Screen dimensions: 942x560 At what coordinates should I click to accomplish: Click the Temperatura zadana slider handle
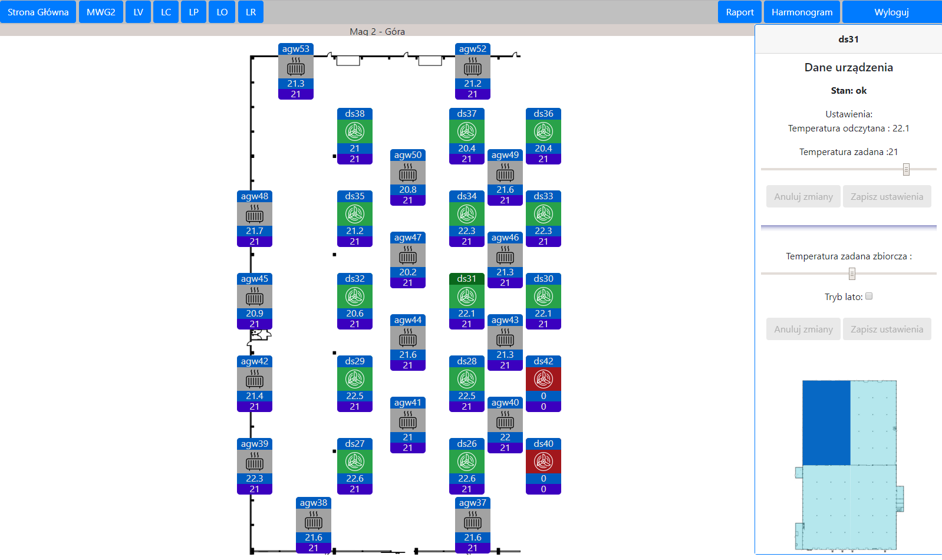pos(906,170)
